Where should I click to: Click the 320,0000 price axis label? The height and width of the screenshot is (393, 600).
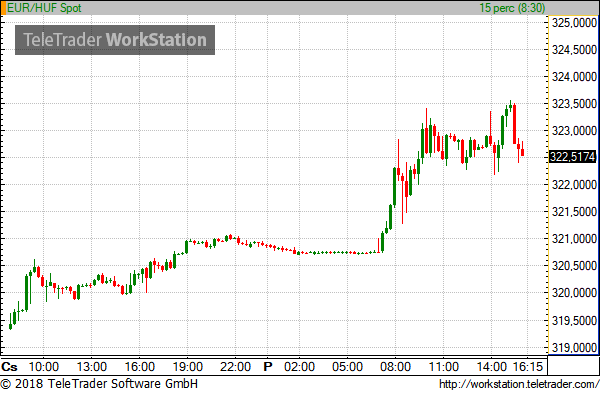pos(574,293)
